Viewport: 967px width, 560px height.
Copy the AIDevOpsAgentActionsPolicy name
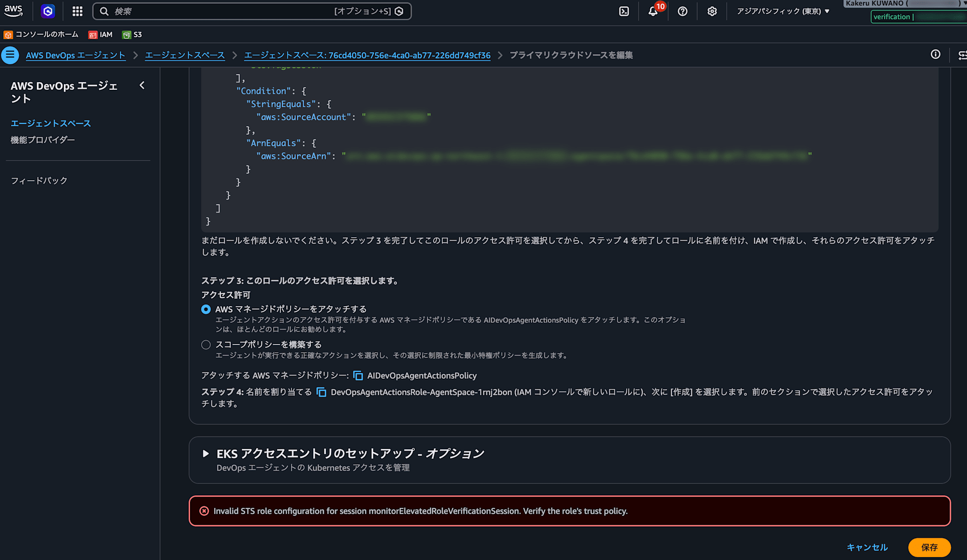[x=358, y=375]
